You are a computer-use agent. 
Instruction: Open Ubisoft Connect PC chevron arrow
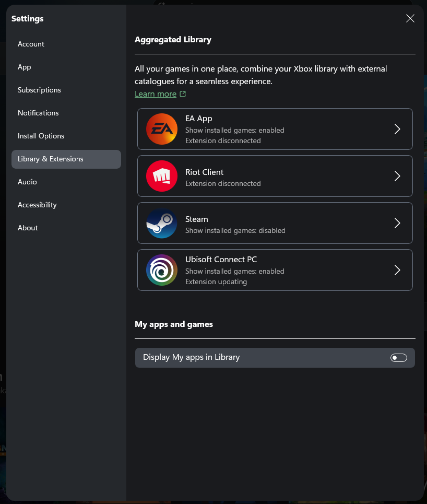click(397, 270)
